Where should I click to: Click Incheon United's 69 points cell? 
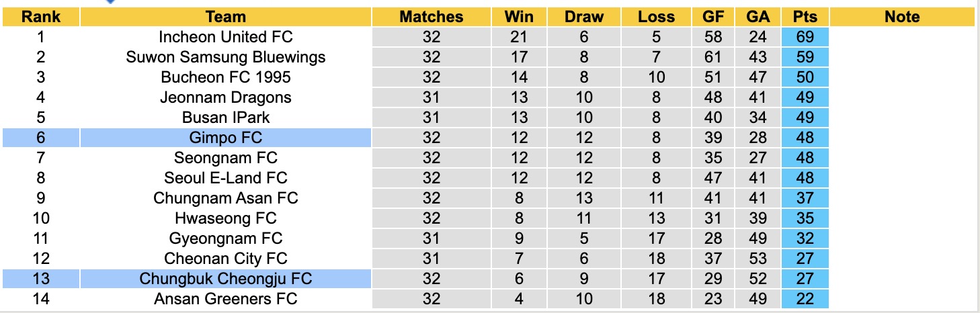(x=805, y=37)
